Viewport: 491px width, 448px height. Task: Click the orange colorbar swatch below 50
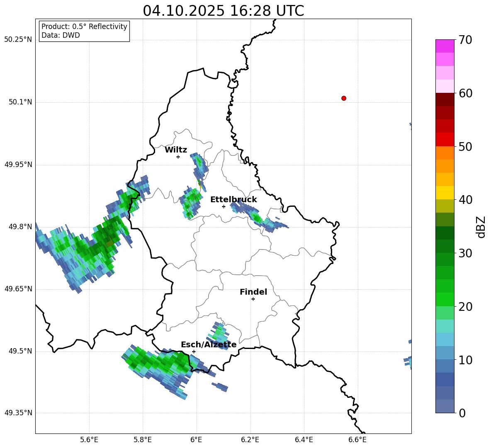tap(445, 153)
